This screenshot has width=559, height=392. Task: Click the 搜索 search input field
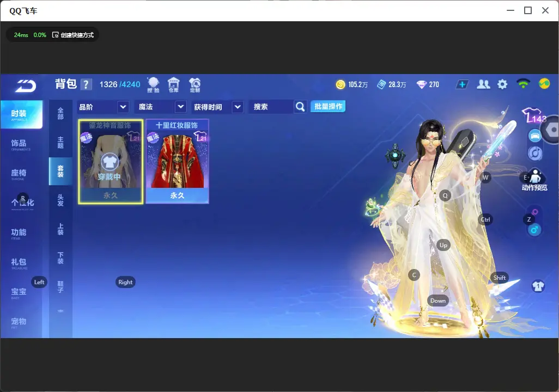tap(272, 107)
